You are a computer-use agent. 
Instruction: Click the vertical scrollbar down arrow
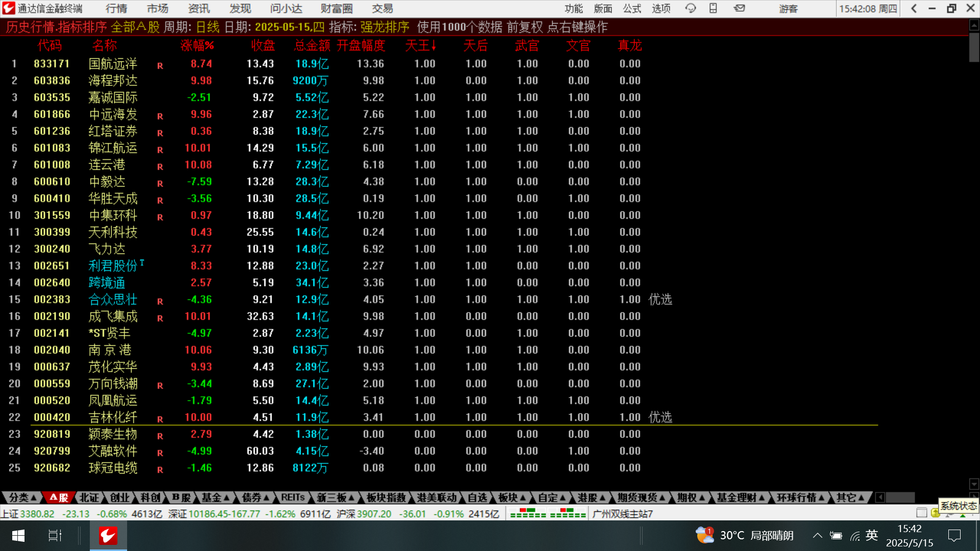(974, 484)
